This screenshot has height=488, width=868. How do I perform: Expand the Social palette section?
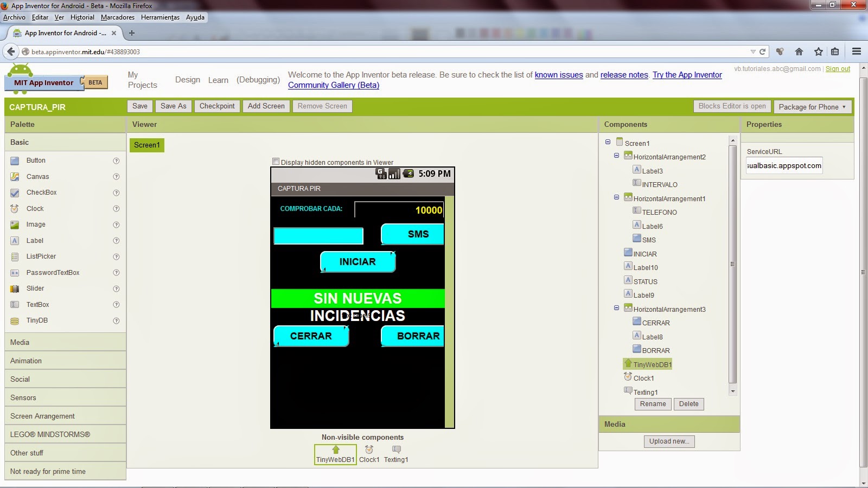pos(65,379)
